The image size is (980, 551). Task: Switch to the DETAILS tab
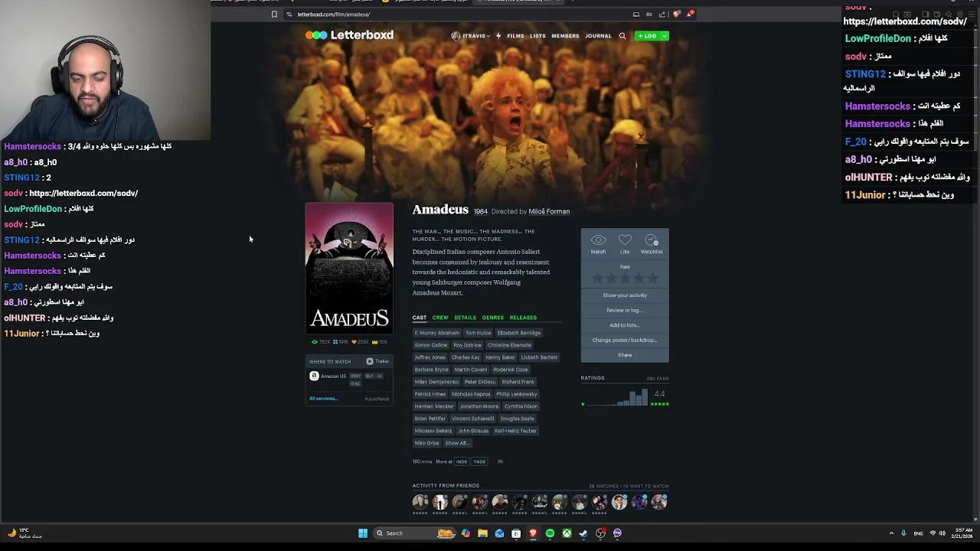(465, 318)
